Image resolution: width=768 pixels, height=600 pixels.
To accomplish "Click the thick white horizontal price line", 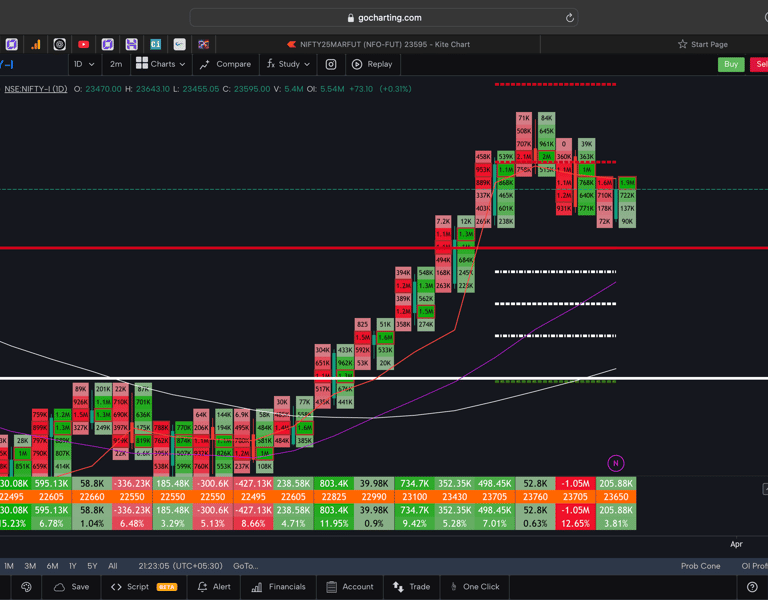I will [384, 378].
